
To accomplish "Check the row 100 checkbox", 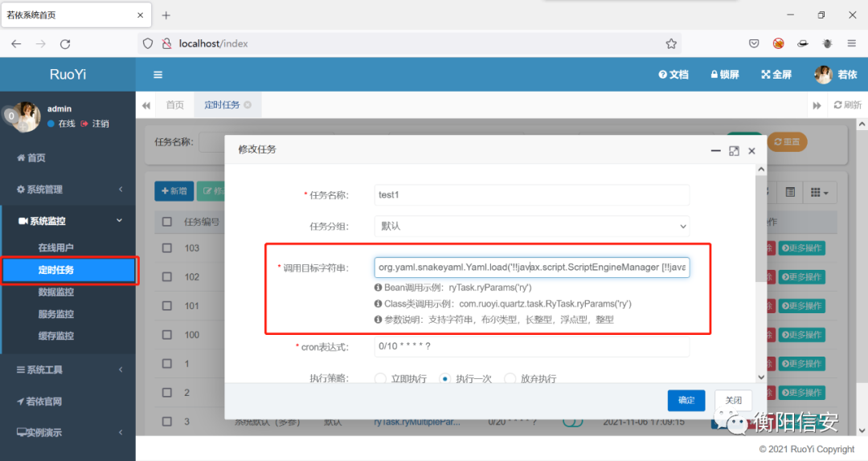I will 166,335.
